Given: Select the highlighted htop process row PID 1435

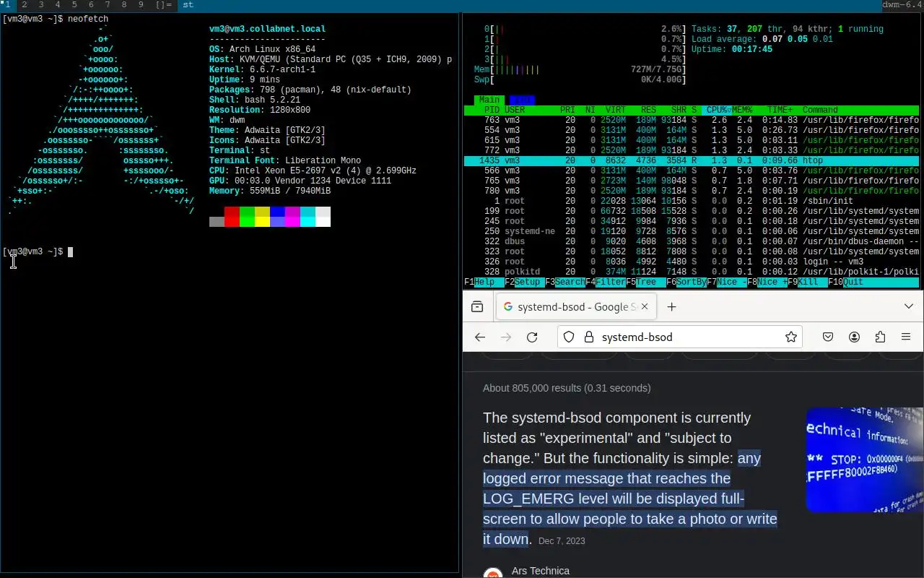Looking at the screenshot, I should click(692, 160).
